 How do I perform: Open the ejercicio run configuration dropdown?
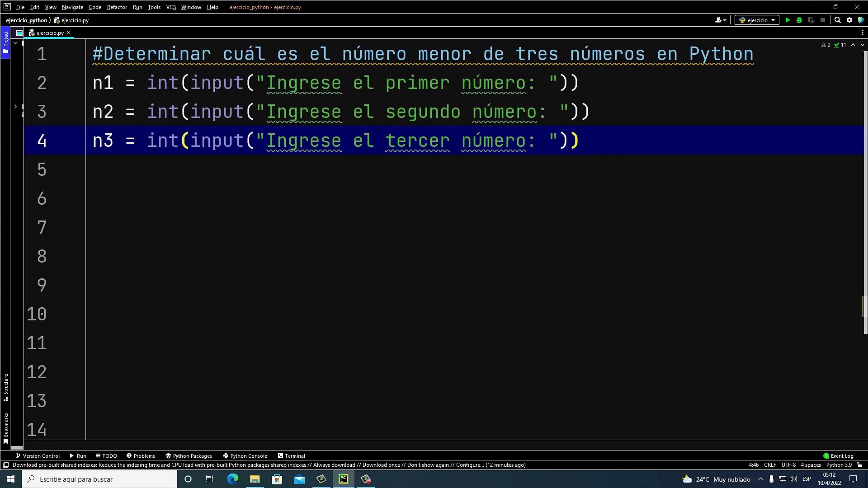click(757, 20)
